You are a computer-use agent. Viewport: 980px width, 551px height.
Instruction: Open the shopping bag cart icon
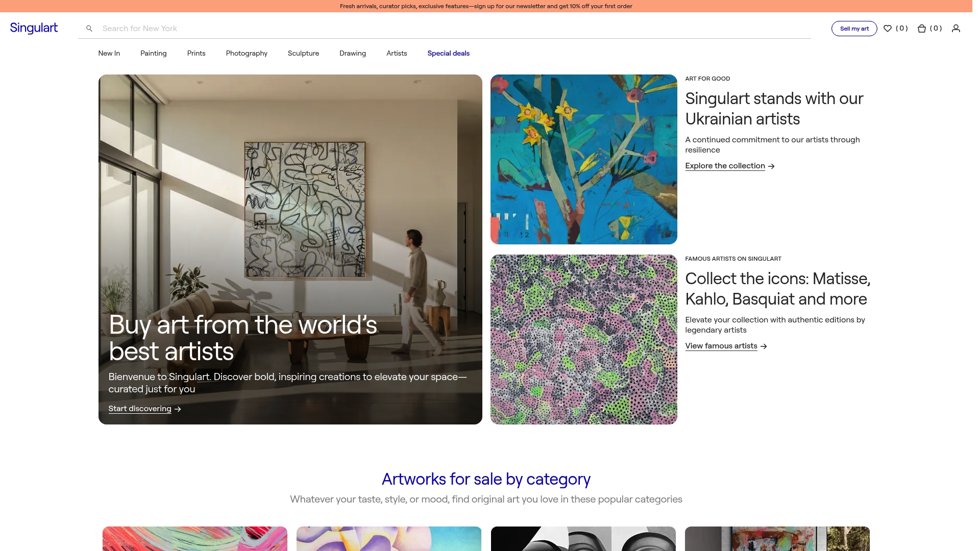pos(922,29)
